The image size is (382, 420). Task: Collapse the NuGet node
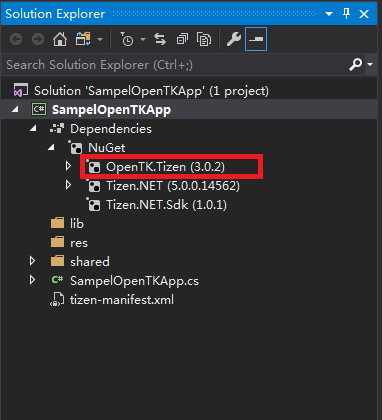coord(51,147)
